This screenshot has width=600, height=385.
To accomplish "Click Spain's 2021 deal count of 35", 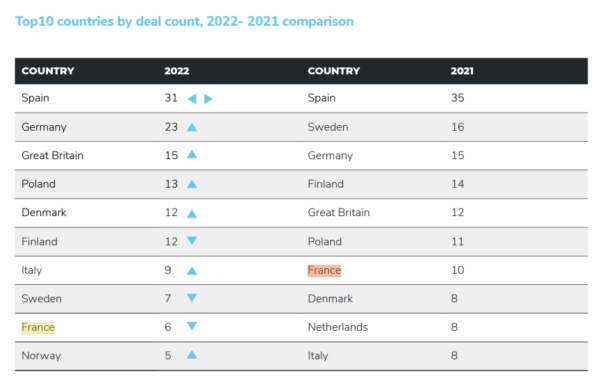I will [x=457, y=98].
